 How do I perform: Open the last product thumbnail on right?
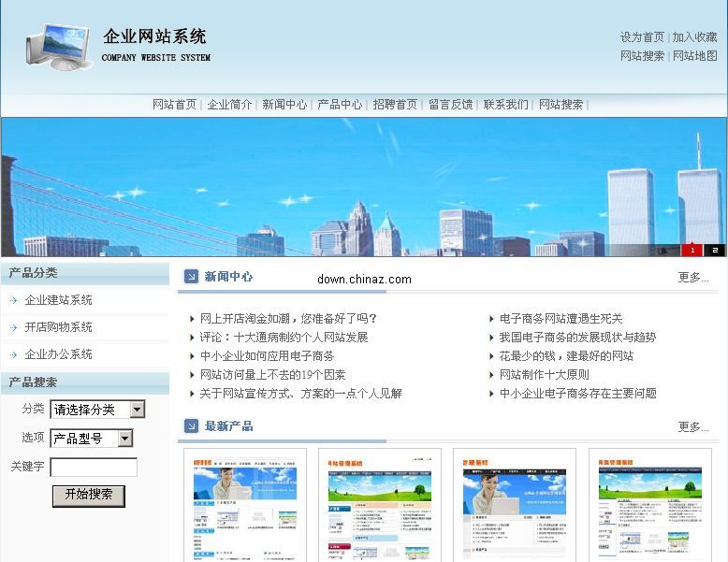click(649, 505)
